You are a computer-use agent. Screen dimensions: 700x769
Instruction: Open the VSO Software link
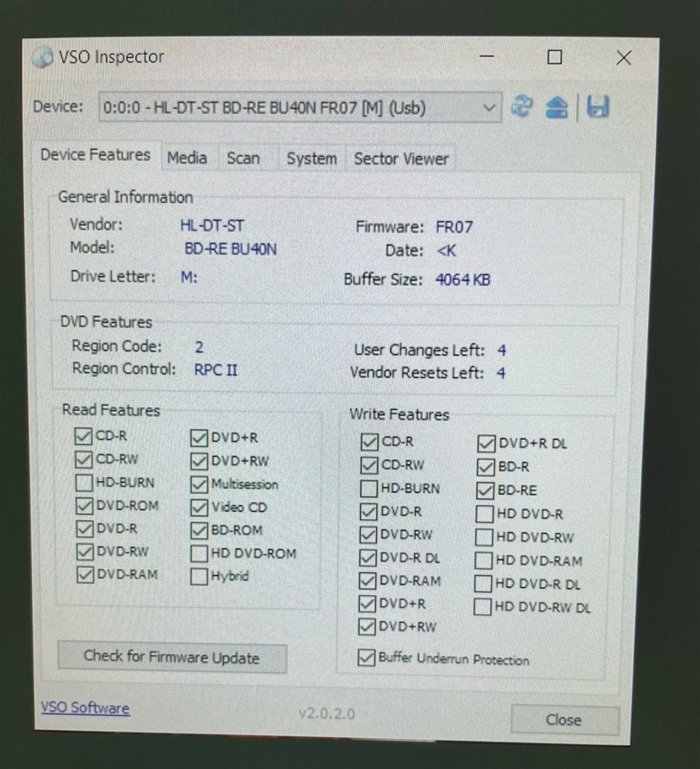point(85,708)
